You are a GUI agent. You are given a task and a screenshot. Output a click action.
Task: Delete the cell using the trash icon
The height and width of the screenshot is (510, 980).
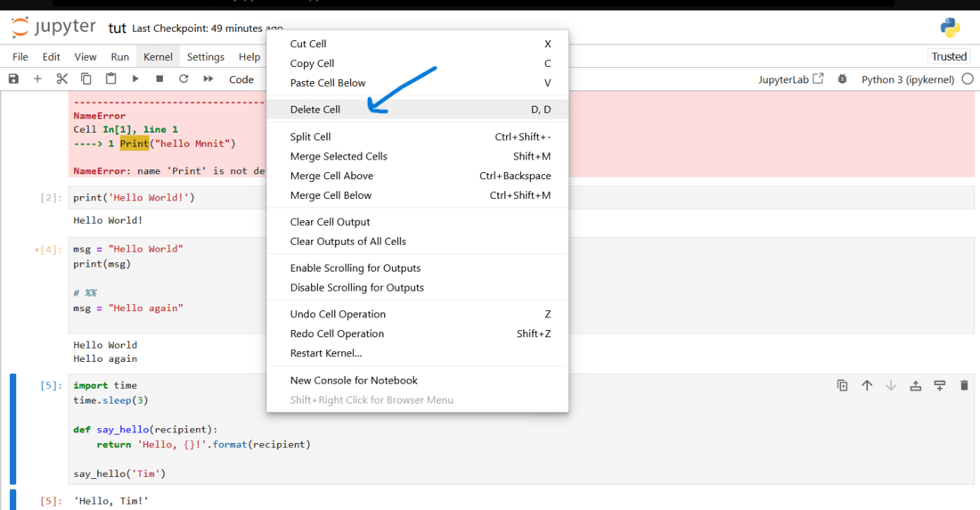tap(964, 386)
